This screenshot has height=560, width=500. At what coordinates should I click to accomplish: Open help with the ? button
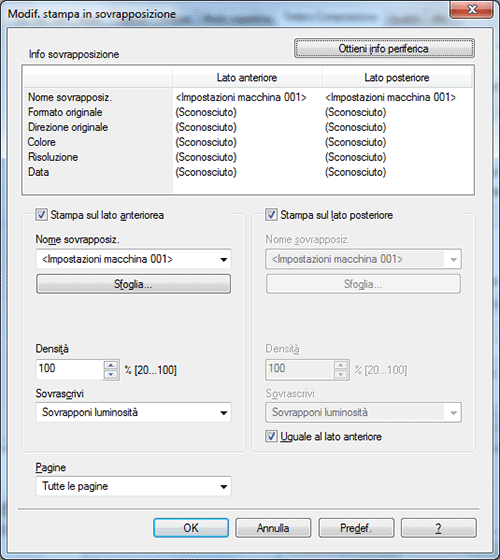439,528
